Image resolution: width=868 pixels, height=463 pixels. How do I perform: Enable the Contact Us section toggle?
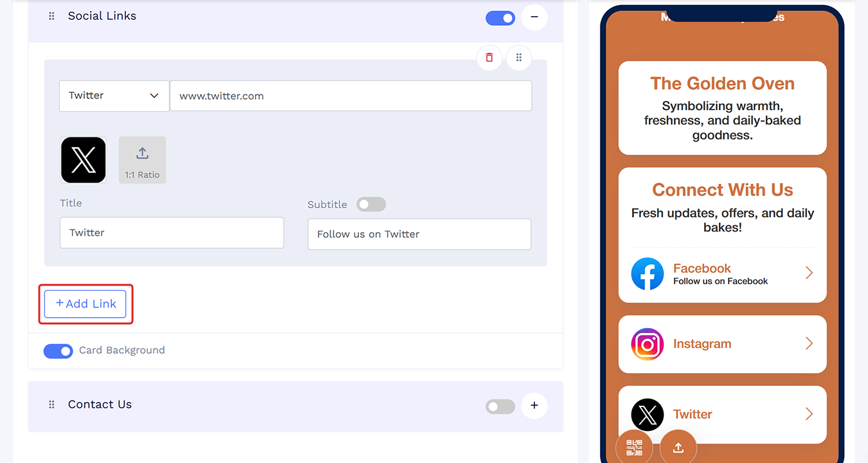click(500, 406)
